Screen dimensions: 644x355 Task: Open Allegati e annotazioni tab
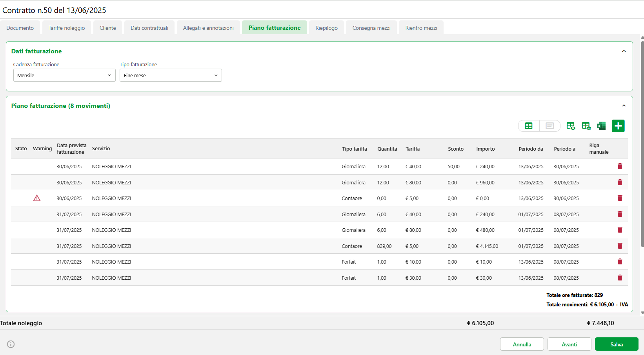pos(208,28)
